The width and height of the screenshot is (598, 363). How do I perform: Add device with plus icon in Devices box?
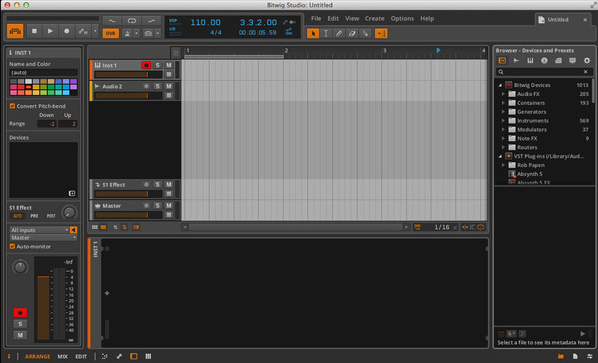pyautogui.click(x=72, y=193)
